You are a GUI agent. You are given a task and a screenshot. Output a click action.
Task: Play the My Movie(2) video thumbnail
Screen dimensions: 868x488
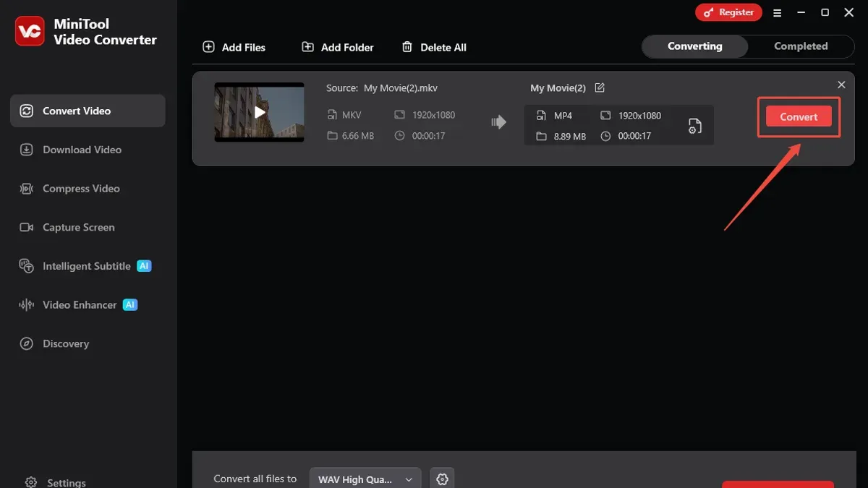(259, 112)
